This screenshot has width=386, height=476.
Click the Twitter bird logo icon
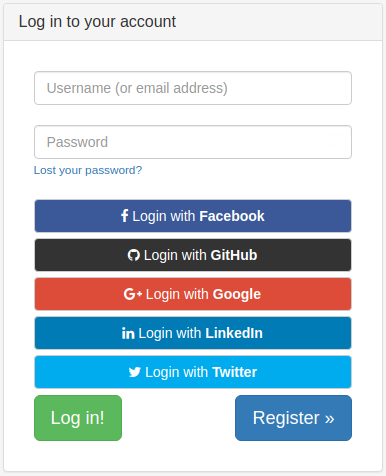(135, 372)
